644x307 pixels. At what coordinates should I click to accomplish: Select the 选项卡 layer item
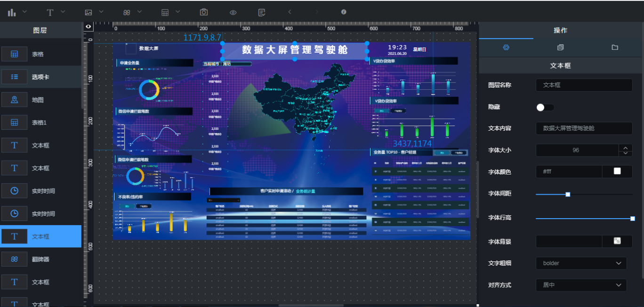pyautogui.click(x=40, y=77)
